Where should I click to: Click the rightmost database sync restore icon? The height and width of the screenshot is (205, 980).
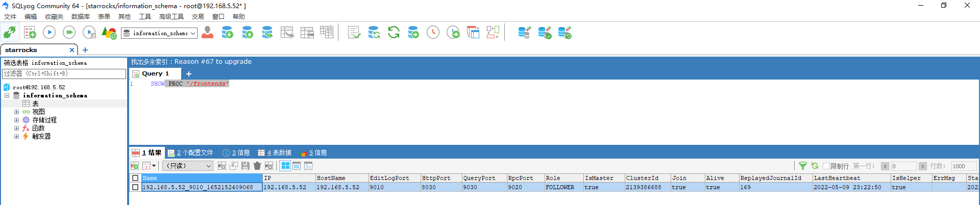(565, 33)
